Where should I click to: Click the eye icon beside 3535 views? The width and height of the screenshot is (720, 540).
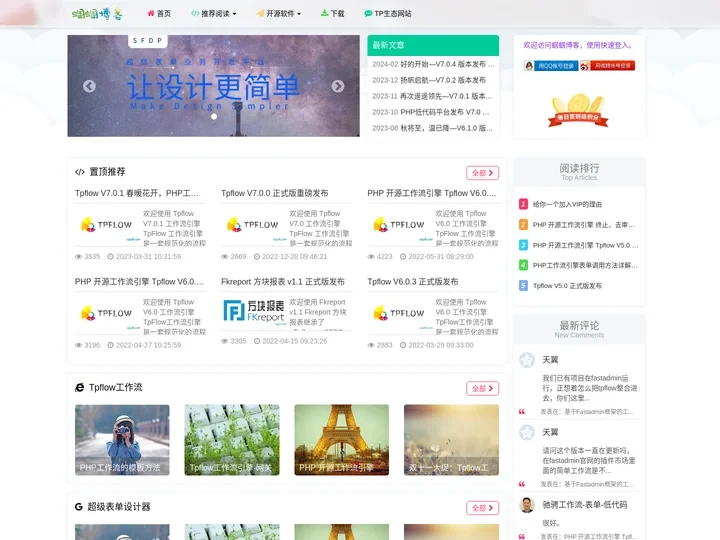[x=79, y=257]
